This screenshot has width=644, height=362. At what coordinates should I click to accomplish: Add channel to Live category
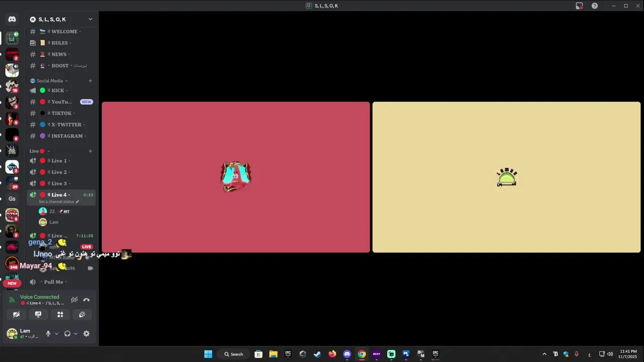[91, 151]
